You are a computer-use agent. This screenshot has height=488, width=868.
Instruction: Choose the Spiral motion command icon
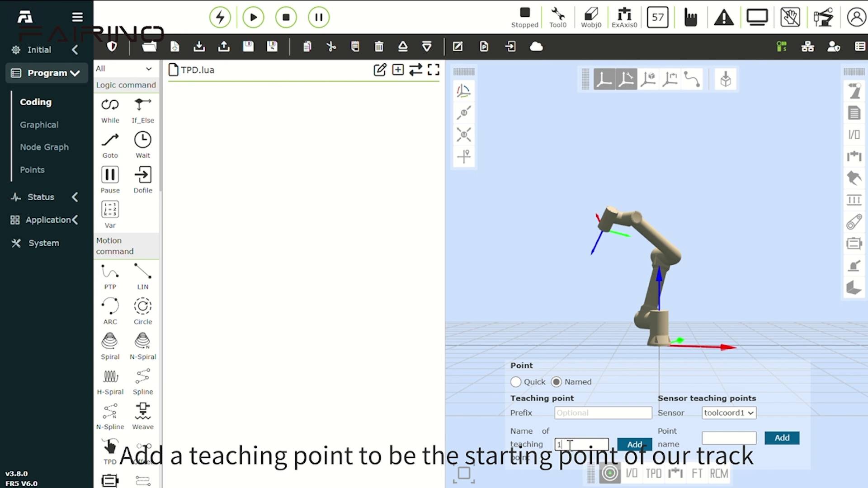pos(110,341)
